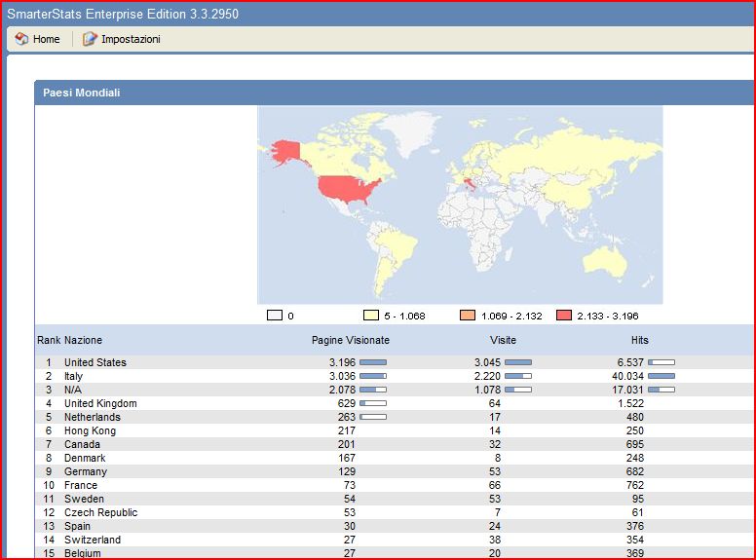Click United States visits value 3.045

point(487,362)
